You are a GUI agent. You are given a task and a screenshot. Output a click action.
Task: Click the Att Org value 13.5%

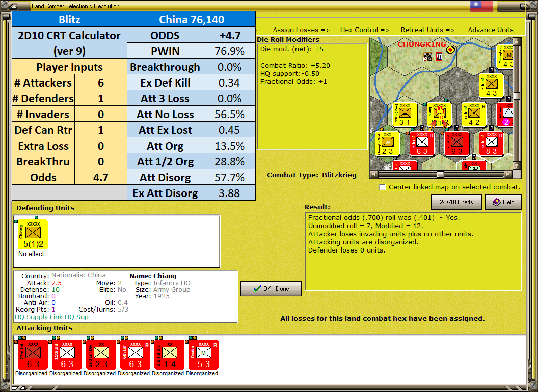click(229, 146)
